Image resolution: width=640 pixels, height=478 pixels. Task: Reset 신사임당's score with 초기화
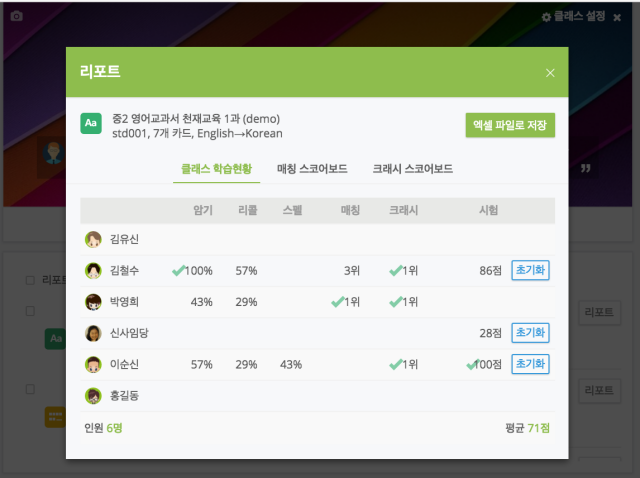coord(531,333)
